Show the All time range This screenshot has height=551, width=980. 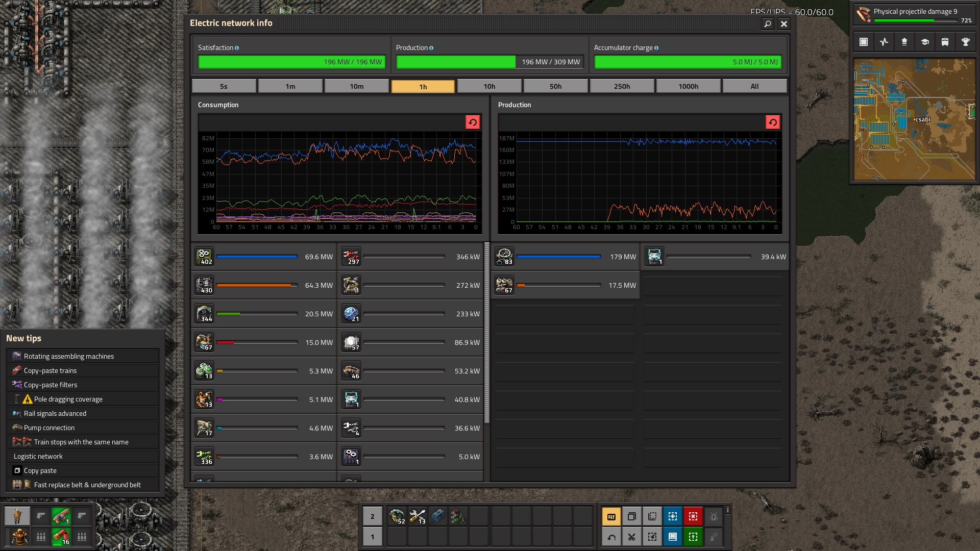click(x=754, y=86)
